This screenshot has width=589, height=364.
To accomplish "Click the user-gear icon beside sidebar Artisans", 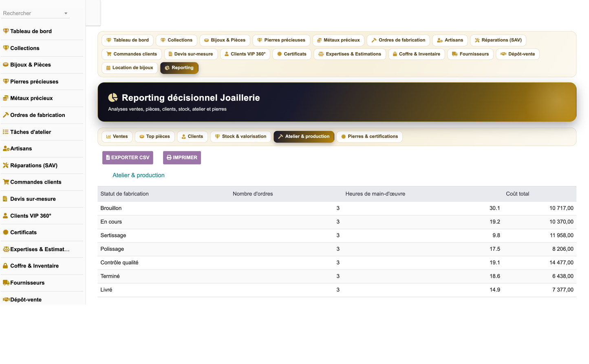I will click(6, 148).
